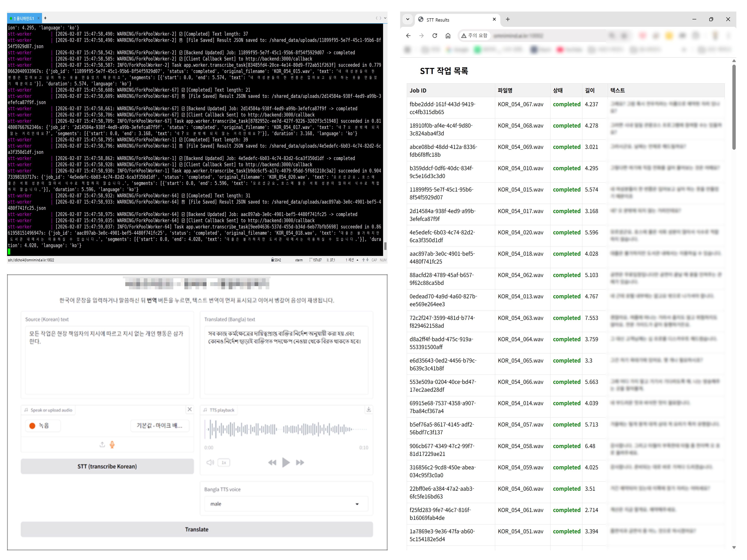Open the microphone device selector dropdown

pyautogui.click(x=159, y=426)
